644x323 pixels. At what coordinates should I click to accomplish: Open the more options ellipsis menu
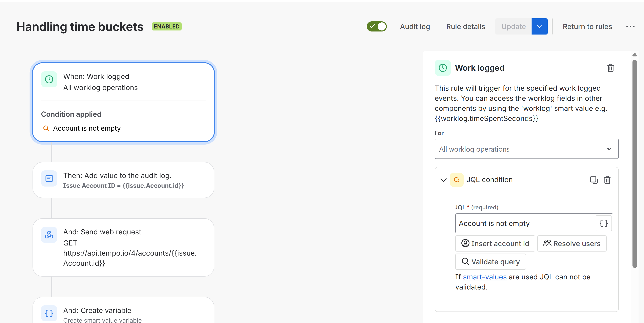pos(630,26)
